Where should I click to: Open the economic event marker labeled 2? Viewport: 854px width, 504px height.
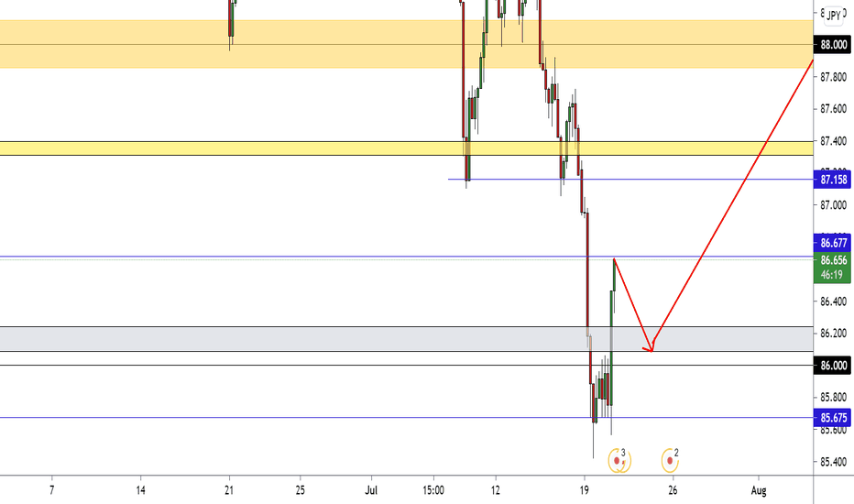click(670, 460)
